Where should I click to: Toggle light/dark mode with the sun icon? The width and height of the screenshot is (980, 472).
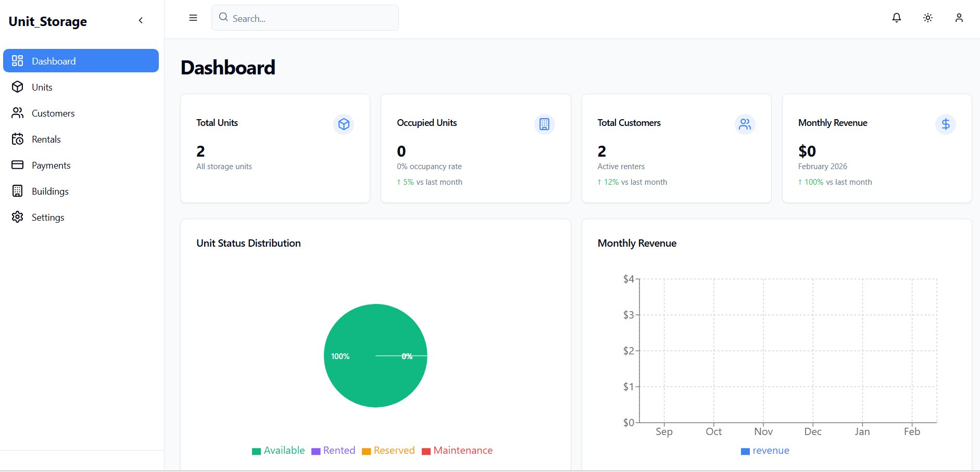tap(927, 18)
